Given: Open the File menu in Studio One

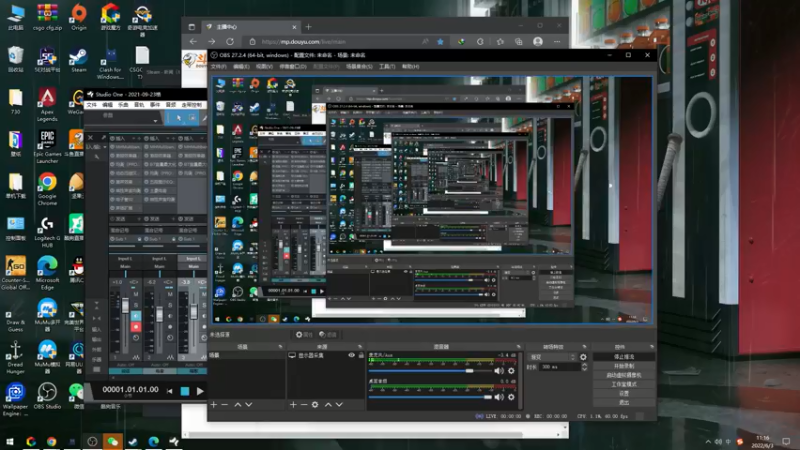Looking at the screenshot, I should click(92, 105).
